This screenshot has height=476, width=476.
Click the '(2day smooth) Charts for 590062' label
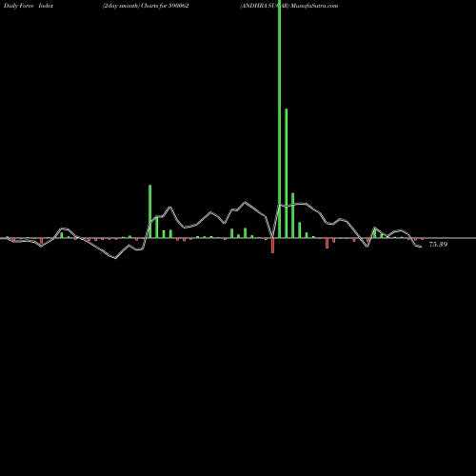point(146,6)
